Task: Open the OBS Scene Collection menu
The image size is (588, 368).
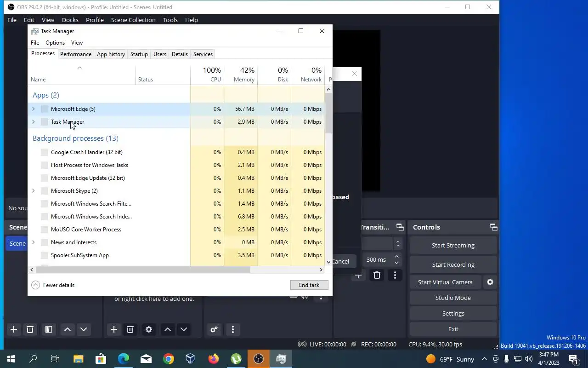Action: (133, 20)
